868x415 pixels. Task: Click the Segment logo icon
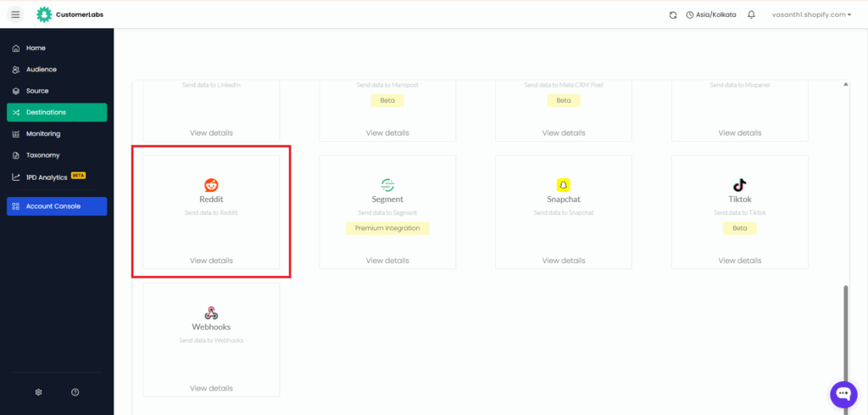[387, 185]
